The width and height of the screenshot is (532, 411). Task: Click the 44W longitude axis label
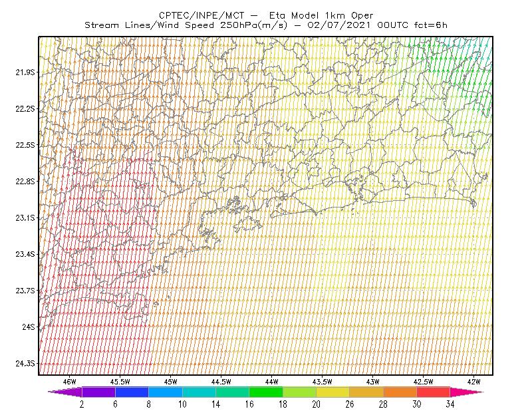coord(272,382)
